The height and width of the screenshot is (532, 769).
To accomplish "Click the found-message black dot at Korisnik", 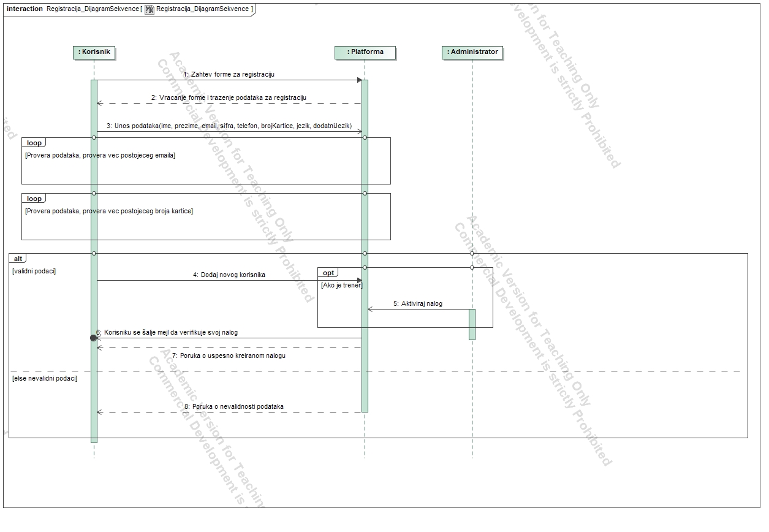I will [93, 338].
